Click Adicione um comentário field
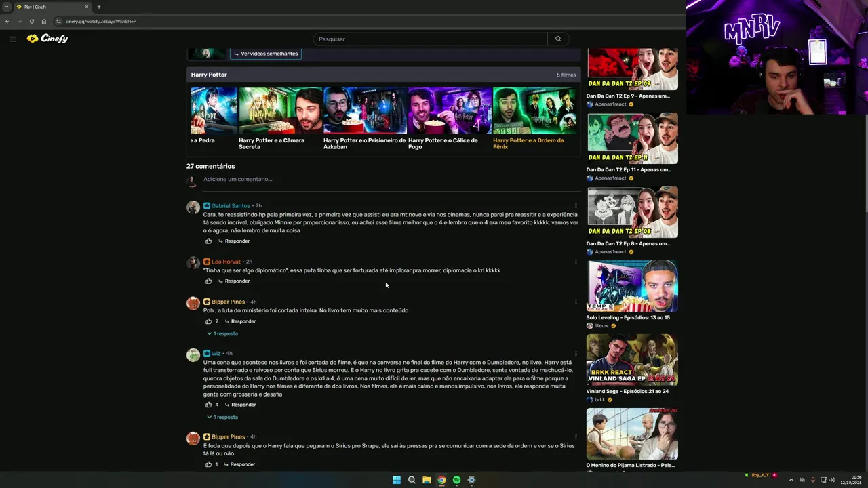Viewport: 868px width, 488px height. point(392,180)
